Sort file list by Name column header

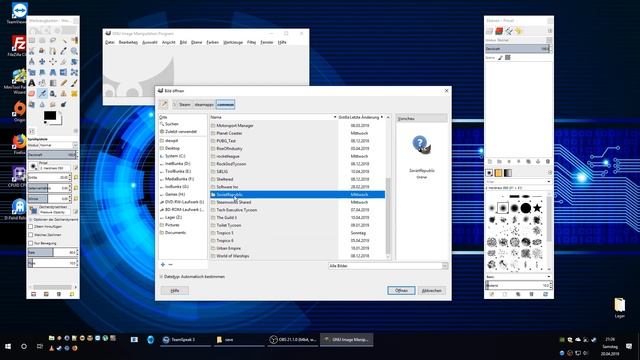coord(273,117)
